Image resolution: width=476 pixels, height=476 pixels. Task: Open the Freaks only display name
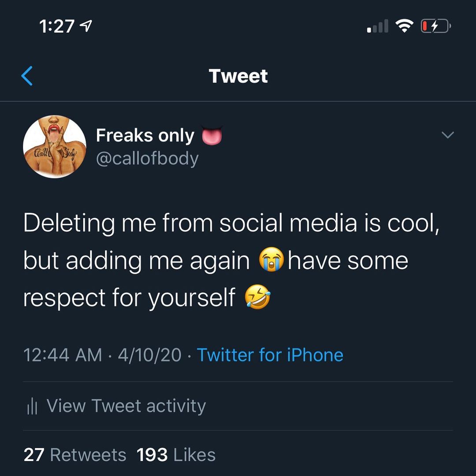coord(145,136)
